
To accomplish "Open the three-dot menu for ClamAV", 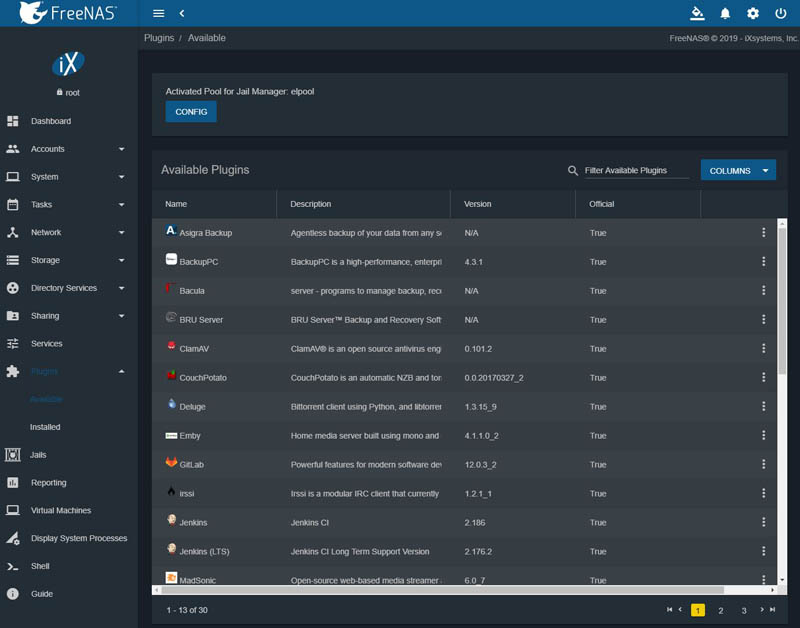I will click(x=763, y=349).
